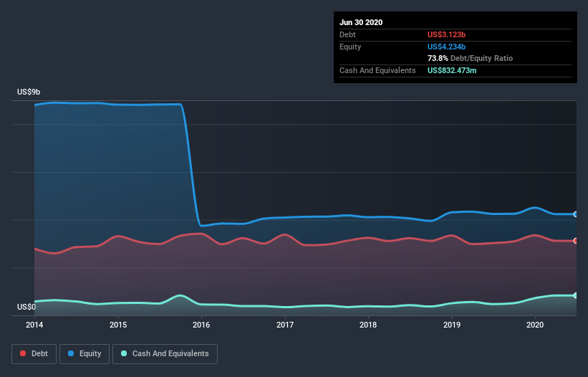Click the Equity label in tooltip
This screenshot has height=377, width=588.
[350, 47]
